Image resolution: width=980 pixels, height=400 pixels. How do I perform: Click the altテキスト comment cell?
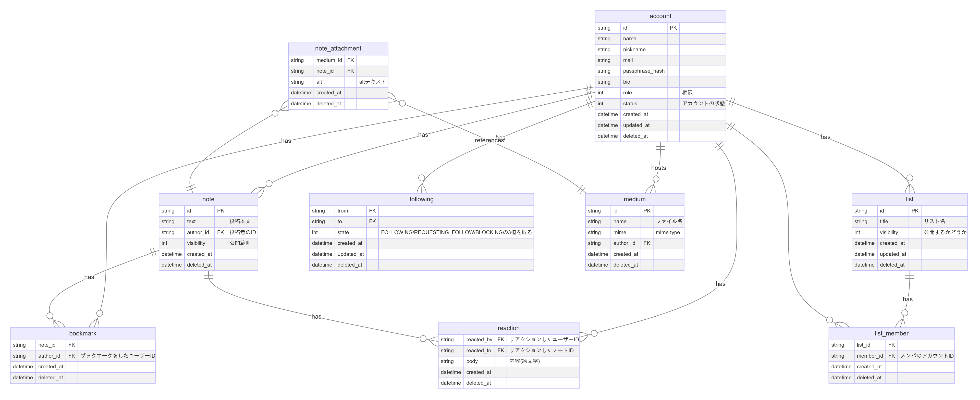click(x=372, y=82)
